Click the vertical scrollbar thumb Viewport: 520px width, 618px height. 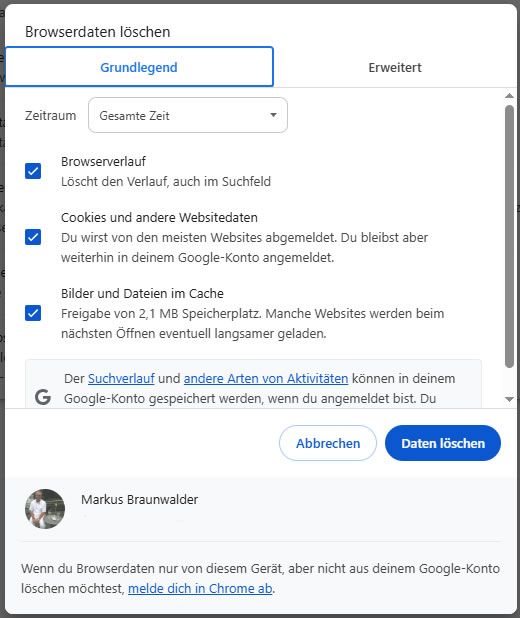coord(509,236)
